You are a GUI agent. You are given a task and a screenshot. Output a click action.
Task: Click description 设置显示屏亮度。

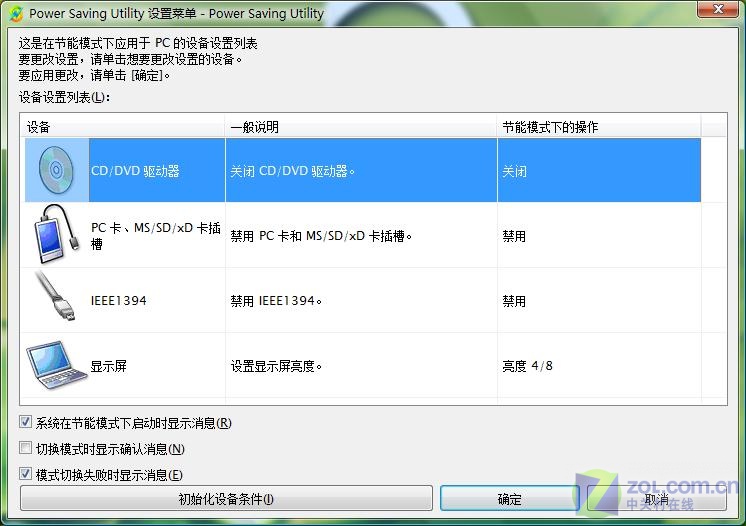click(x=276, y=366)
